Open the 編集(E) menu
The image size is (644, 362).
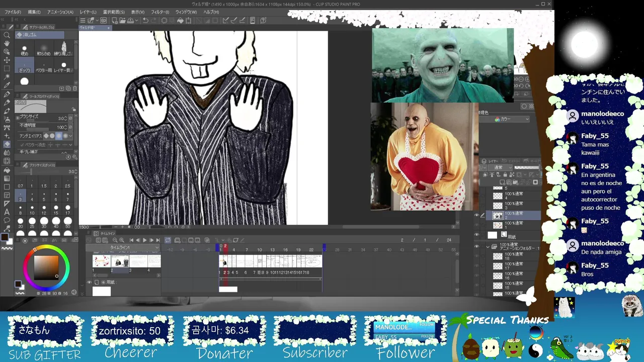34,12
